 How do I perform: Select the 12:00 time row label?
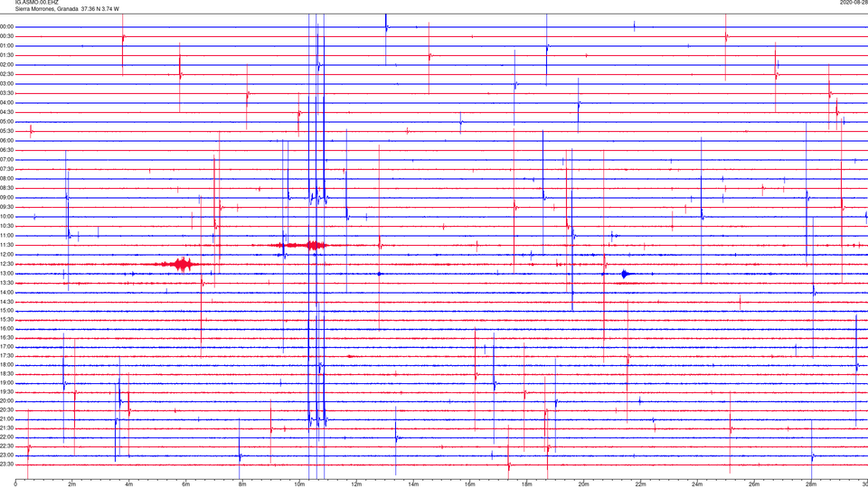(7, 255)
